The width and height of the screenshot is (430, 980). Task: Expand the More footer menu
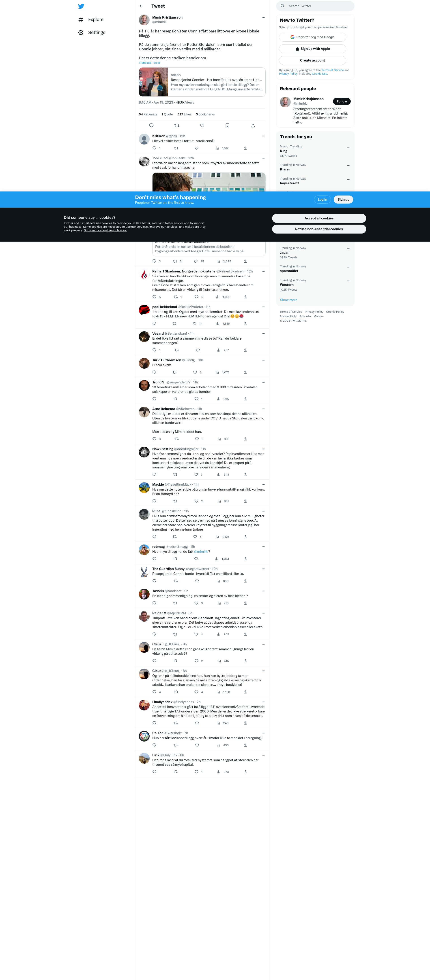[318, 316]
